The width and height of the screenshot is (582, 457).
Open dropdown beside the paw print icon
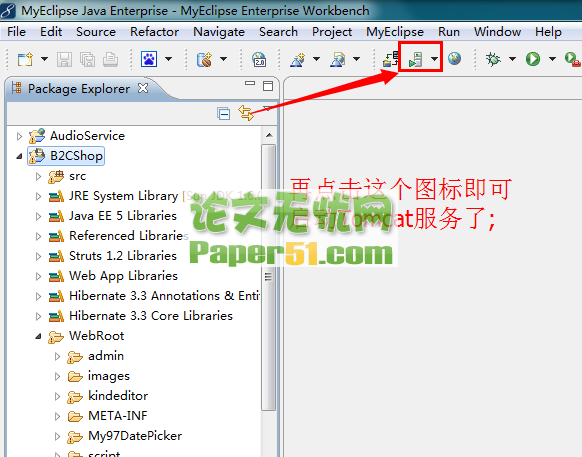168,59
